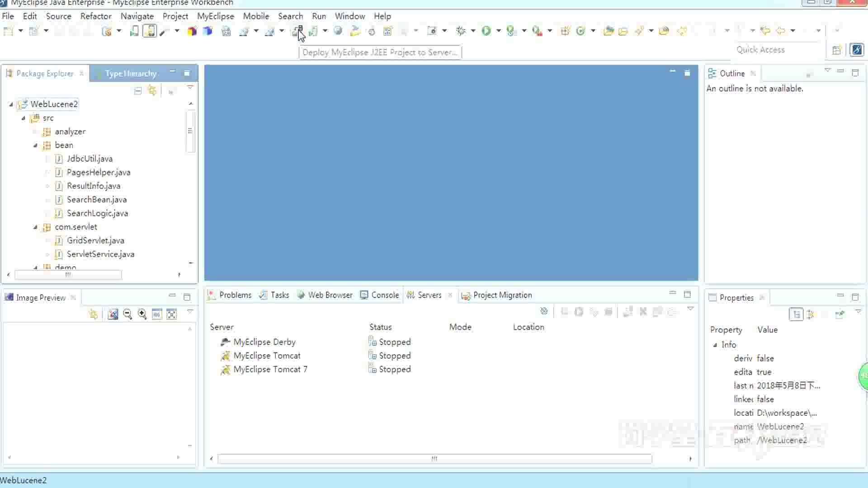
Task: Click the Run External Tools icon with red toolbox
Action: pos(537,31)
